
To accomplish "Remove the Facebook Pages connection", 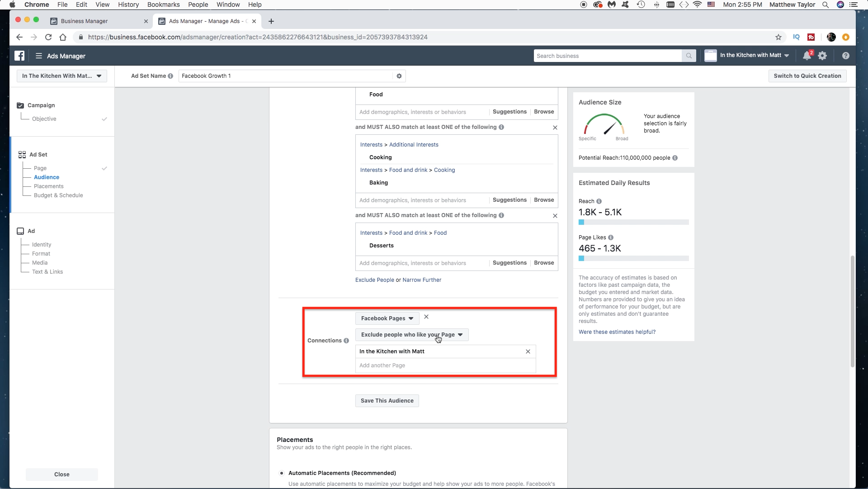I will point(426,317).
